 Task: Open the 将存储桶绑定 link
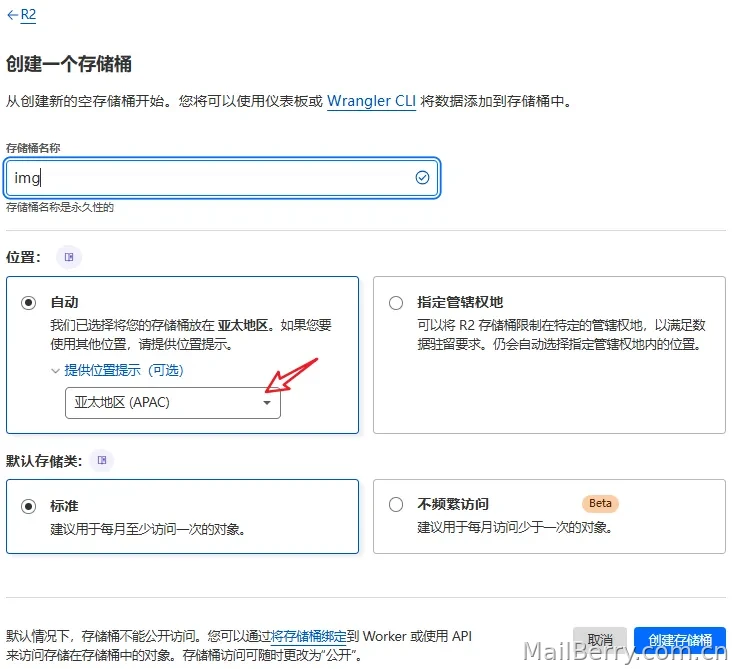click(309, 637)
